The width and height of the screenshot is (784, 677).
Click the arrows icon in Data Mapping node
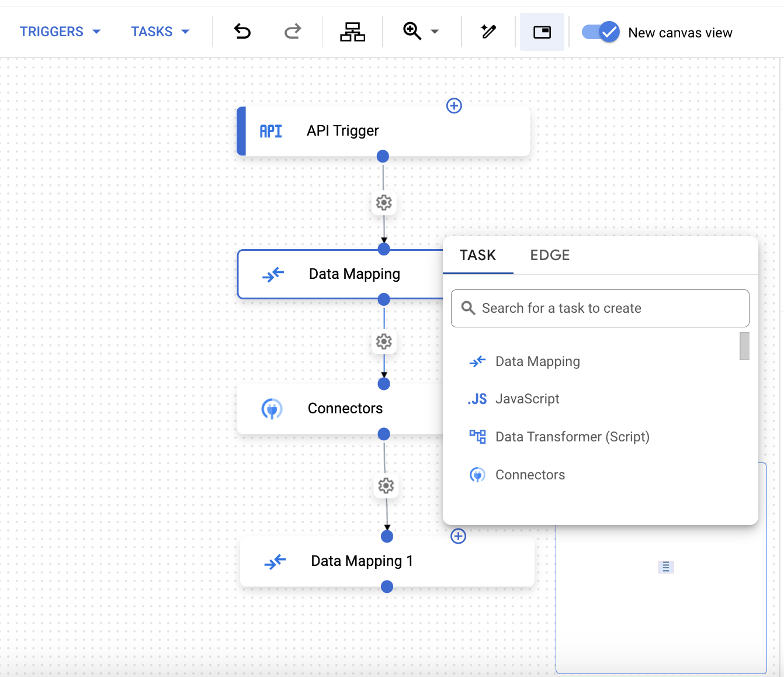(273, 274)
